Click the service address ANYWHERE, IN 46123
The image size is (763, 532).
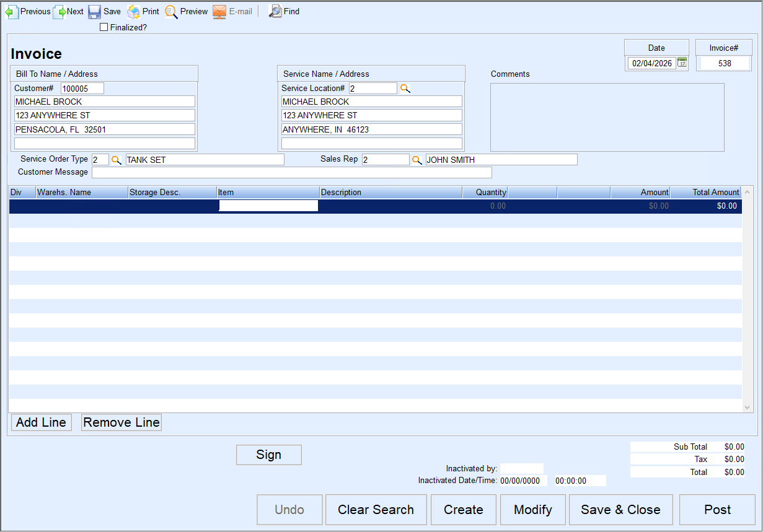coord(372,129)
